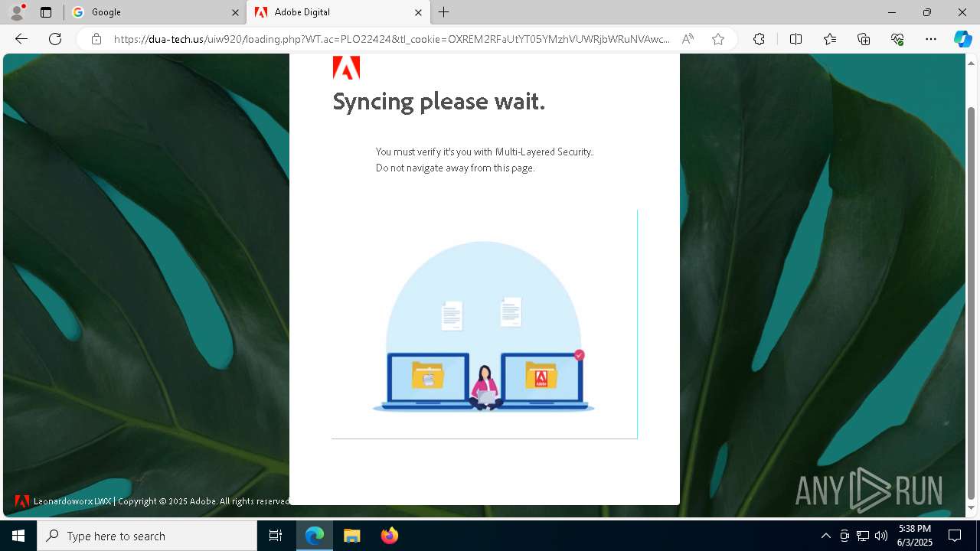Close the browser window
The width and height of the screenshot is (980, 551).
tap(962, 12)
